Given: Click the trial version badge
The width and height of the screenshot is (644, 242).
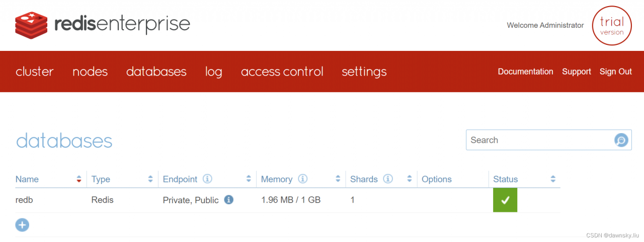Looking at the screenshot, I should 611,26.
